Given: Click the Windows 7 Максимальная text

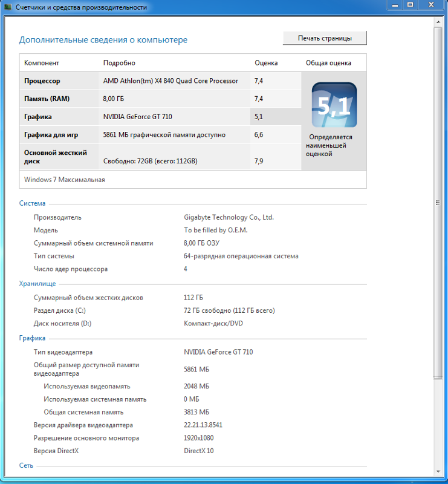Looking at the screenshot, I should (65, 180).
